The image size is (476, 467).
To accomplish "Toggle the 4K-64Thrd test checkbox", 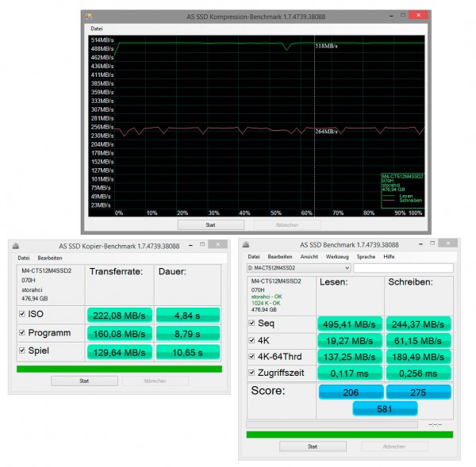I will pyautogui.click(x=251, y=356).
